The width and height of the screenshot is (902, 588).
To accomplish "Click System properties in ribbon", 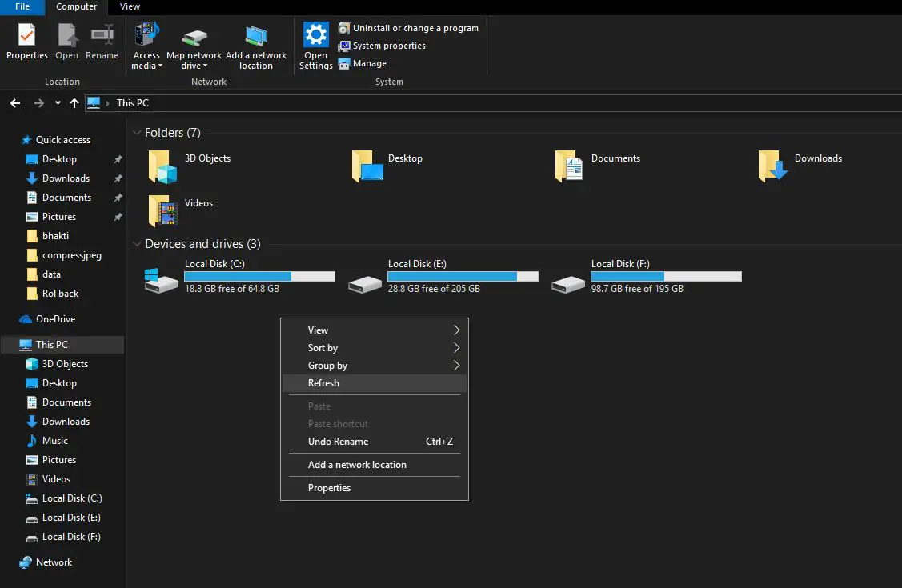I will click(382, 46).
